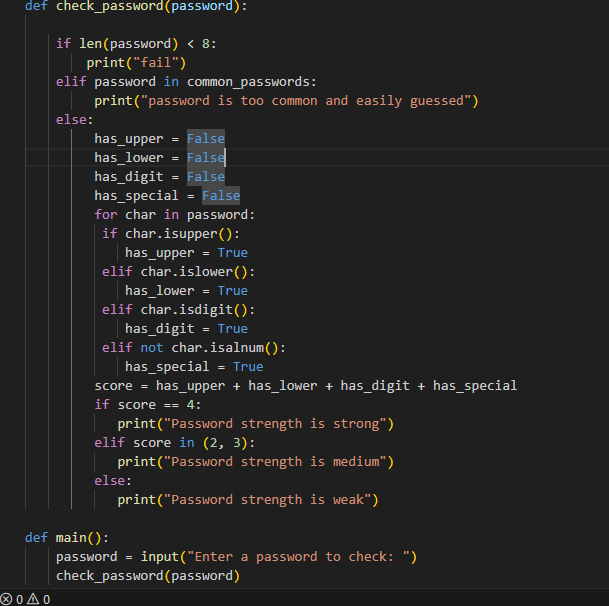Image resolution: width=609 pixels, height=606 pixels.
Task: Click has_special at the end of the score sum
Action: [x=475, y=386]
